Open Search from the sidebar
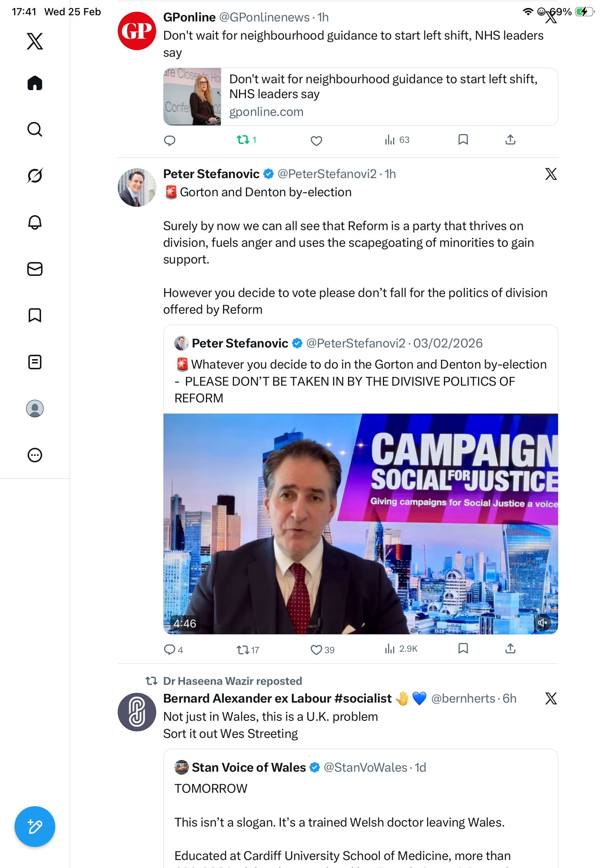The height and width of the screenshot is (868, 606). [x=35, y=129]
